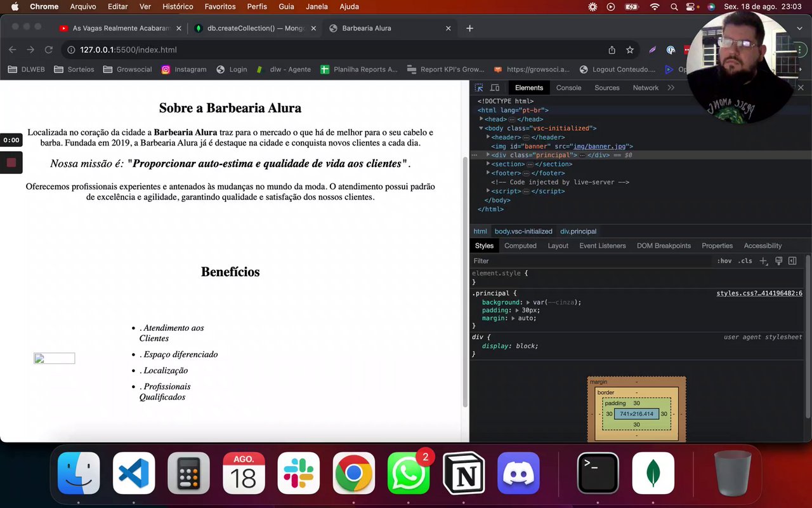Close the Barbearia Alura tab

point(449,28)
